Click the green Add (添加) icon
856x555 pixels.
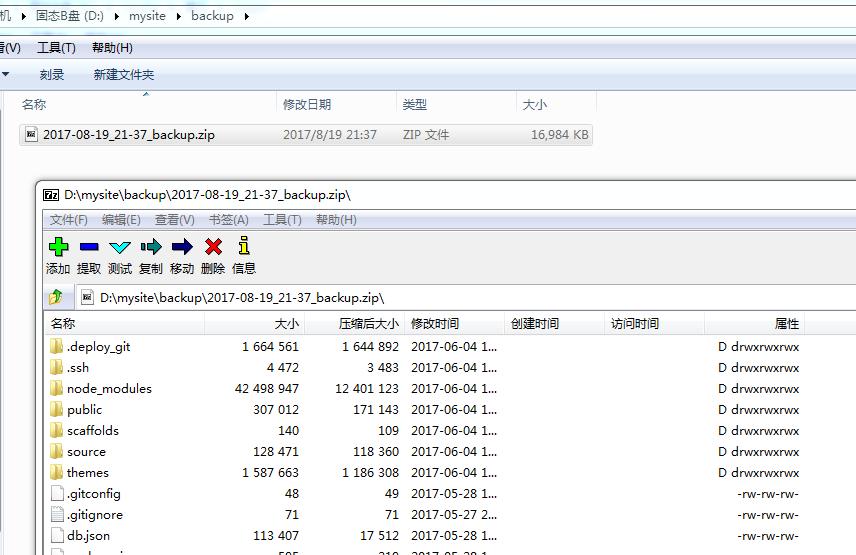click(x=58, y=247)
